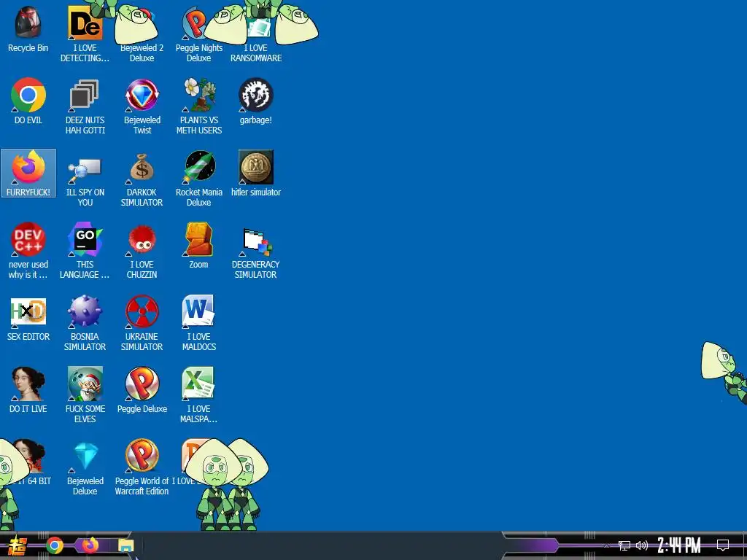Screen dimensions: 747x560
Task: Open the notification center icon
Action: [723, 545]
